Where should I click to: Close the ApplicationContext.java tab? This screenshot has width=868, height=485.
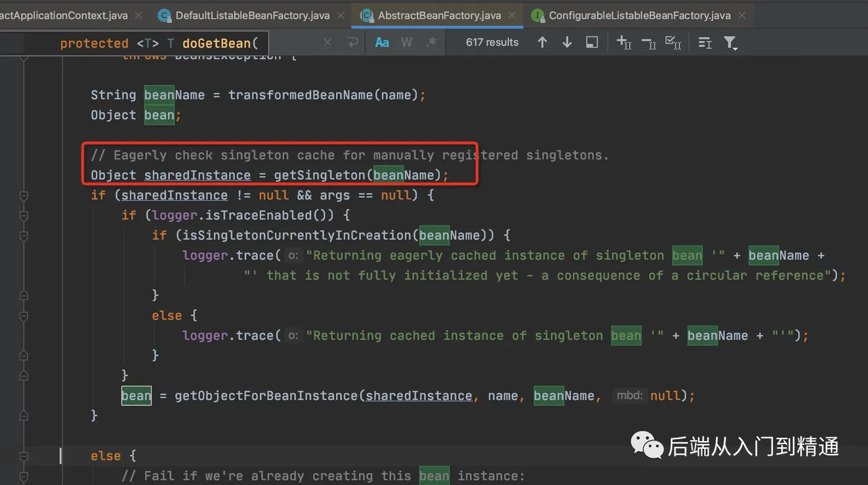pos(138,16)
